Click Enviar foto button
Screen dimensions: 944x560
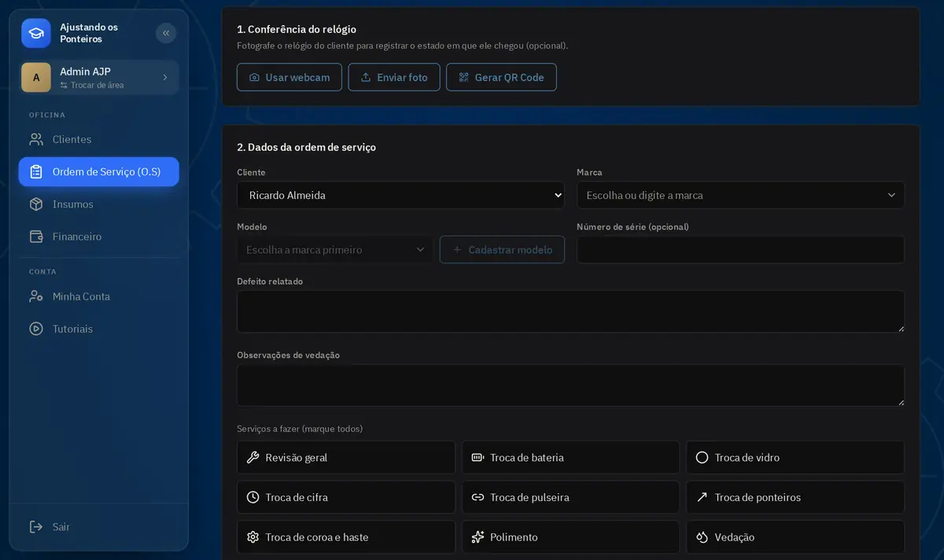pyautogui.click(x=394, y=77)
